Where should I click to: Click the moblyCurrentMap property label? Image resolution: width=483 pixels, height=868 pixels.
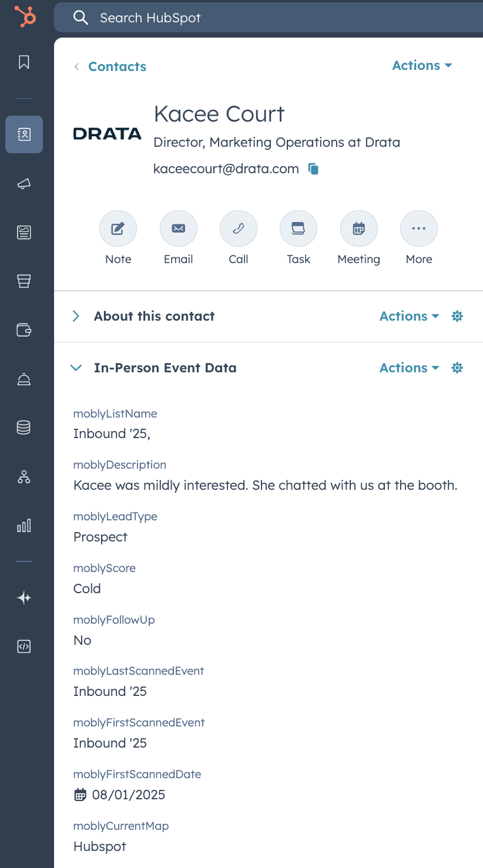(121, 826)
